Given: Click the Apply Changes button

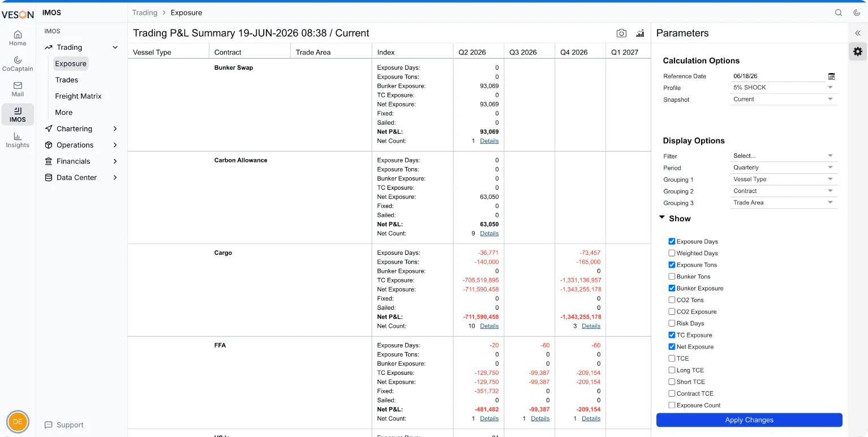Looking at the screenshot, I should coord(749,420).
